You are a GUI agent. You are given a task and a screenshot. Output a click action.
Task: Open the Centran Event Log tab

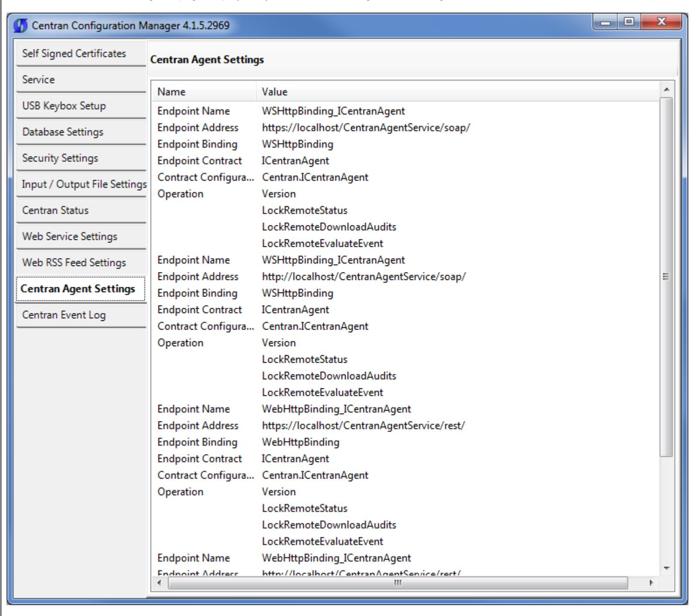[x=81, y=315]
